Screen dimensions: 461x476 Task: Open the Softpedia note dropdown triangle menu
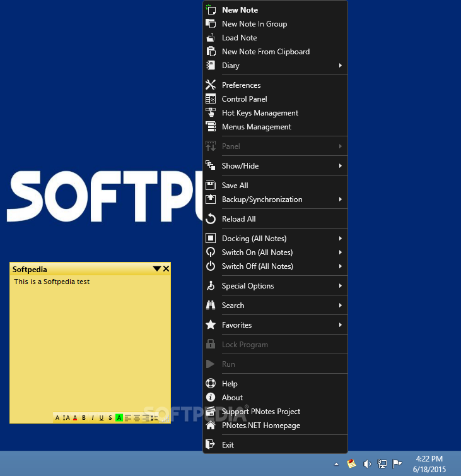[157, 269]
